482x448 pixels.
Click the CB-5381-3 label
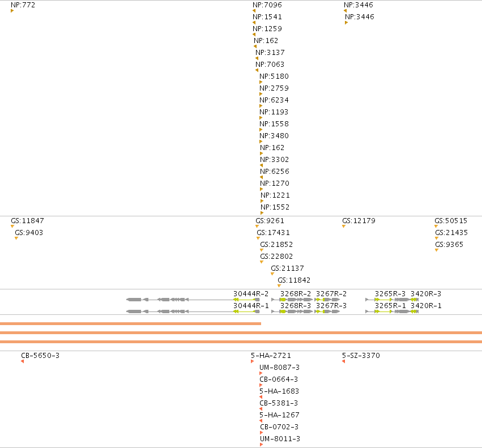tap(279, 403)
